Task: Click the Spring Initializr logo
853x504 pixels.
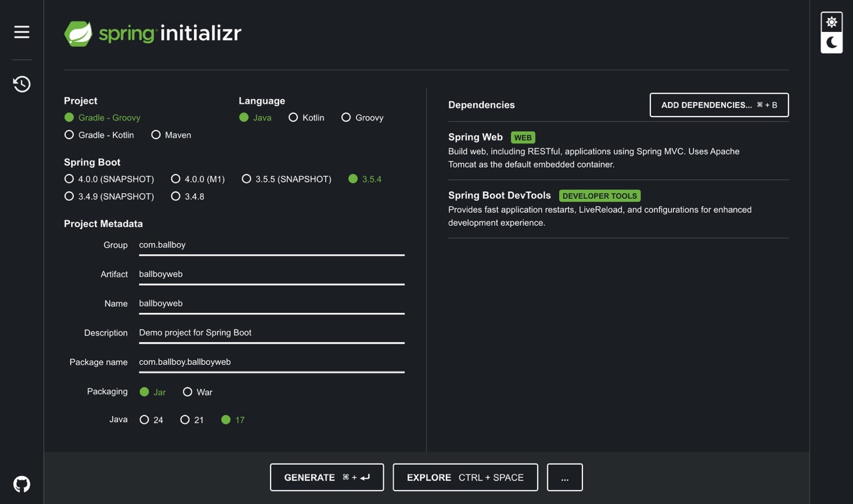Action: coord(153,33)
